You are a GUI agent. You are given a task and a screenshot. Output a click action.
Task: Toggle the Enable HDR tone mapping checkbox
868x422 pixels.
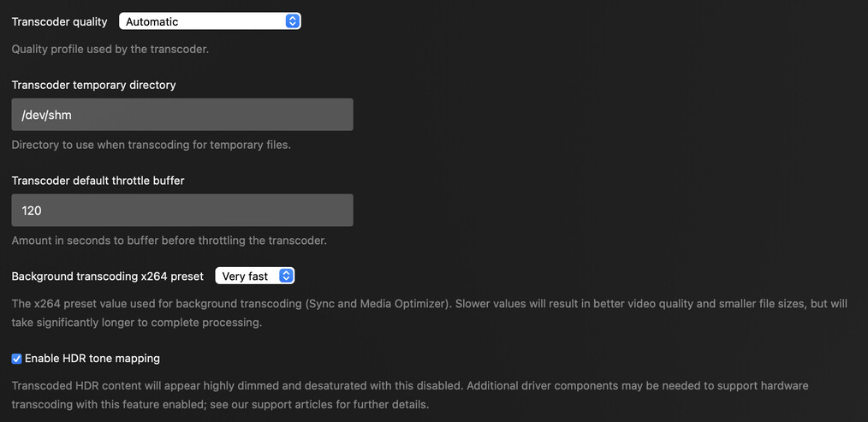pos(16,359)
